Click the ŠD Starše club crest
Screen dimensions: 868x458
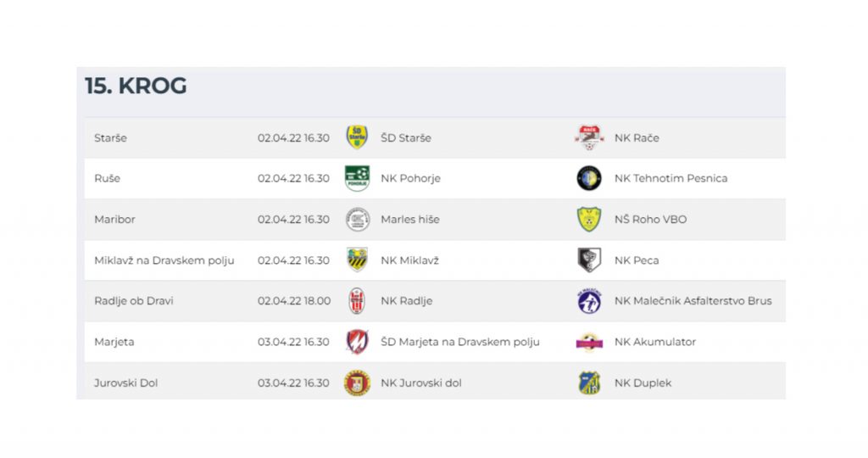pyautogui.click(x=357, y=137)
